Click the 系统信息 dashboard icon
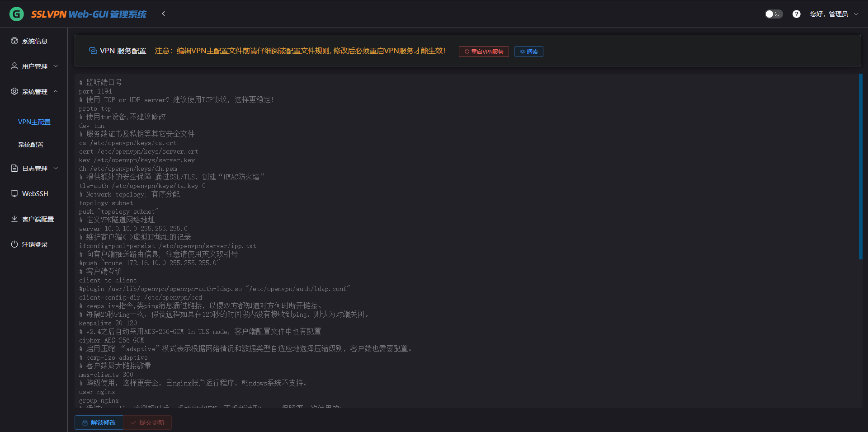 14,41
